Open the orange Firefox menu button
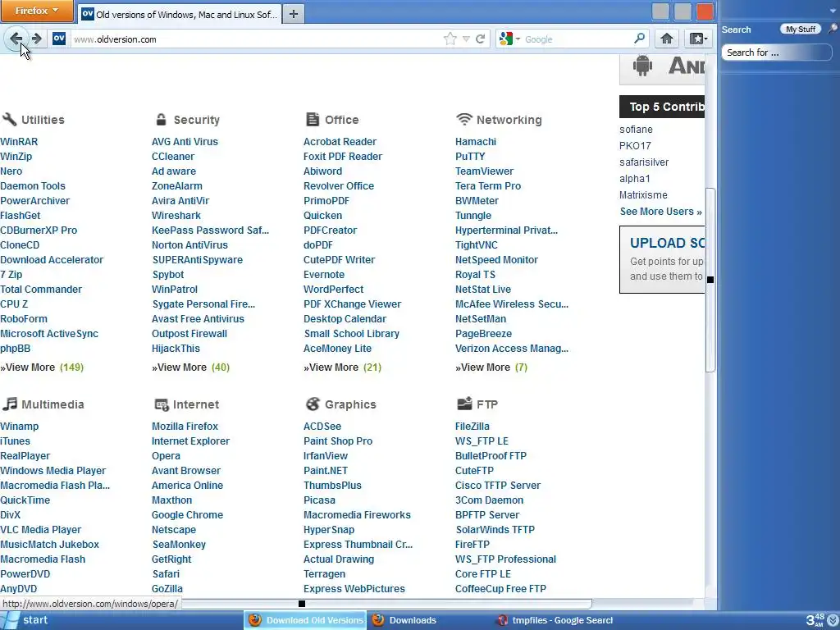 point(37,11)
